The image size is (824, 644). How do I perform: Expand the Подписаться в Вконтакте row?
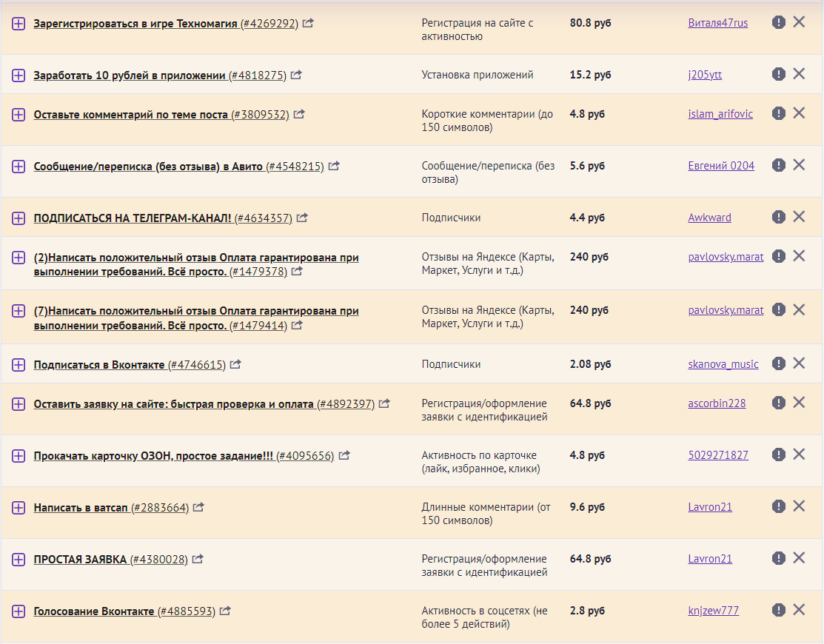tap(19, 365)
